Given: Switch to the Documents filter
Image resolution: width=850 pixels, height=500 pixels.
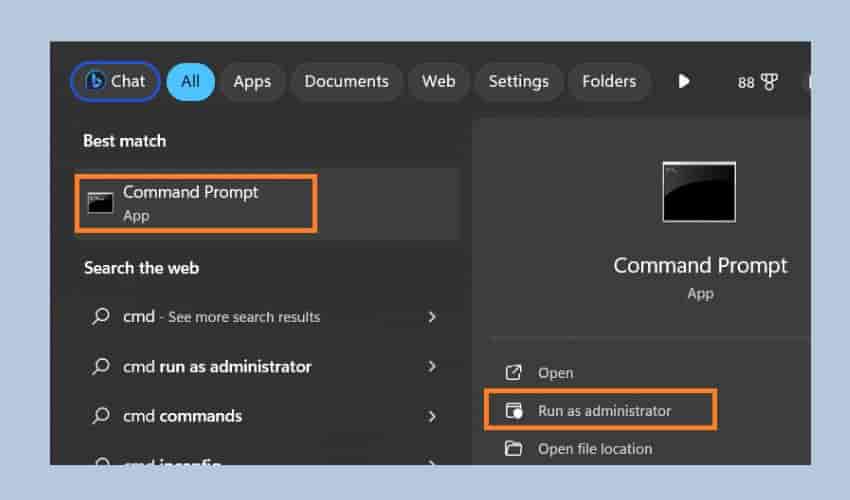Looking at the screenshot, I should pos(346,81).
